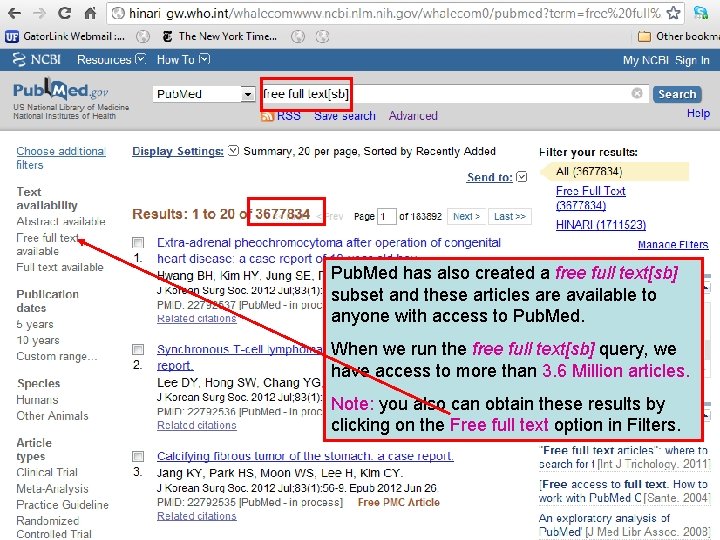Filter article type Clinical Trial
The image size is (720, 540).
(x=47, y=472)
